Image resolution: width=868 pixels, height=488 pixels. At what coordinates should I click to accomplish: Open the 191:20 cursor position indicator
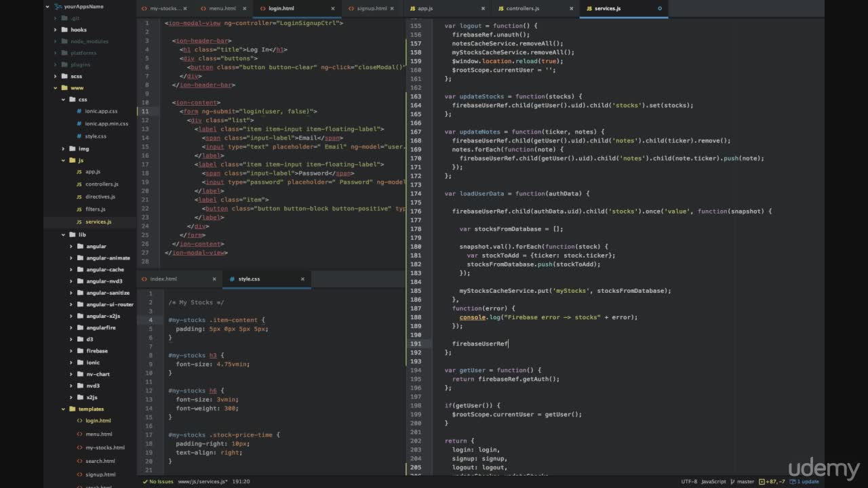[241, 481]
